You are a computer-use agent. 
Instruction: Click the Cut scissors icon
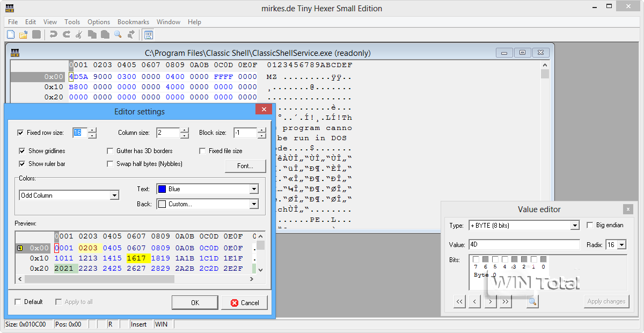click(79, 35)
